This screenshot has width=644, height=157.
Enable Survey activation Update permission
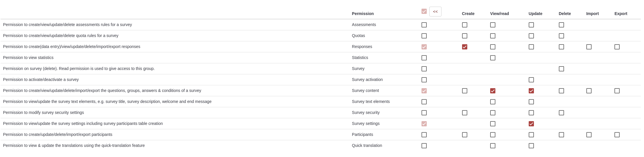(531, 80)
